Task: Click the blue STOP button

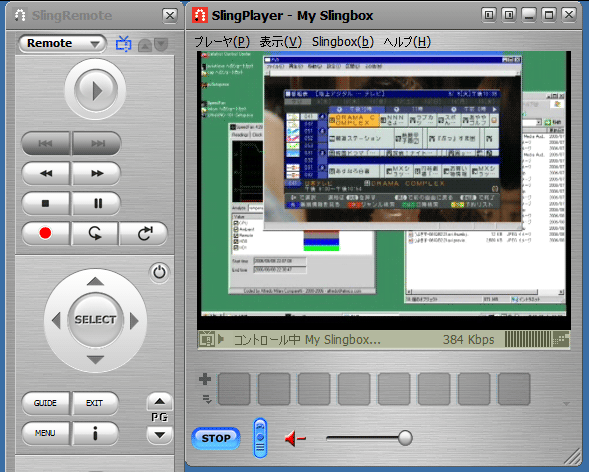Action: pyautogui.click(x=216, y=438)
